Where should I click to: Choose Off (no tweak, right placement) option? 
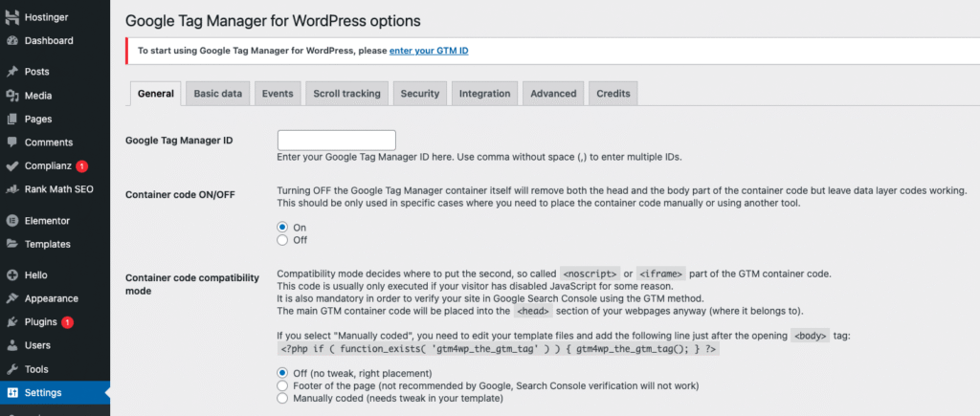point(282,373)
